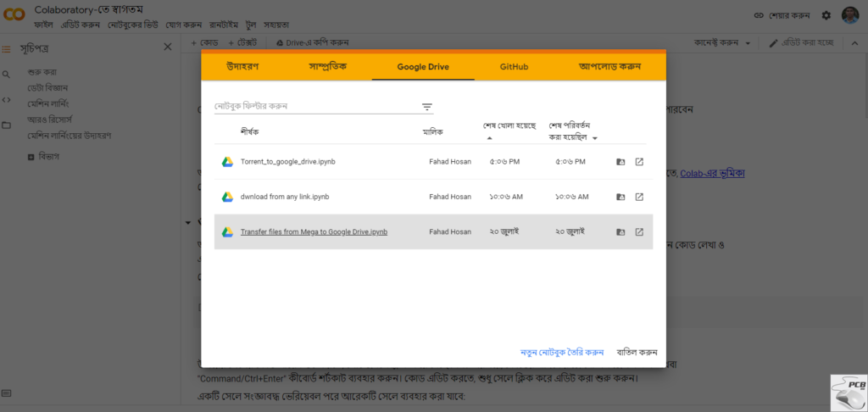868x412 pixels.
Task: Open the code snippets icon in sidebar
Action: (7, 100)
